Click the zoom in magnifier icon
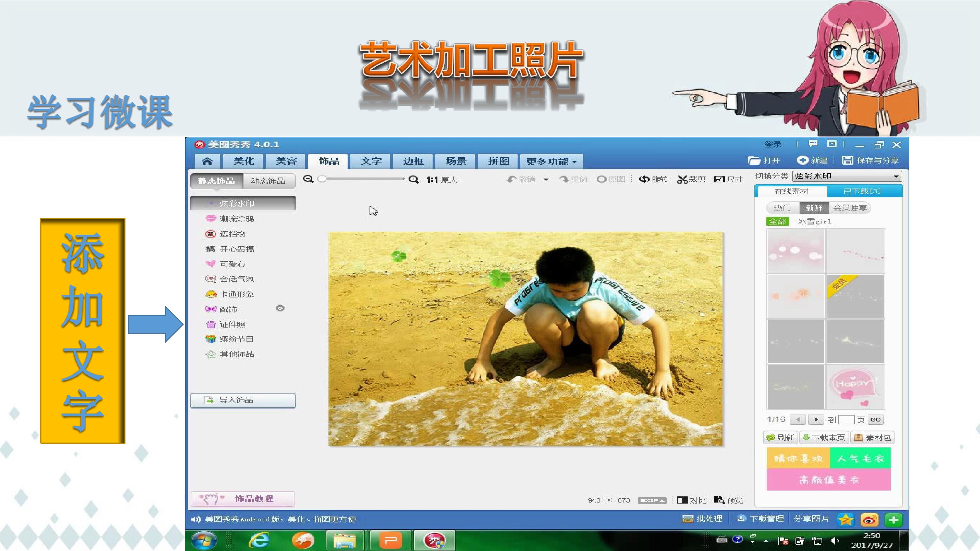980x551 pixels. [x=413, y=180]
